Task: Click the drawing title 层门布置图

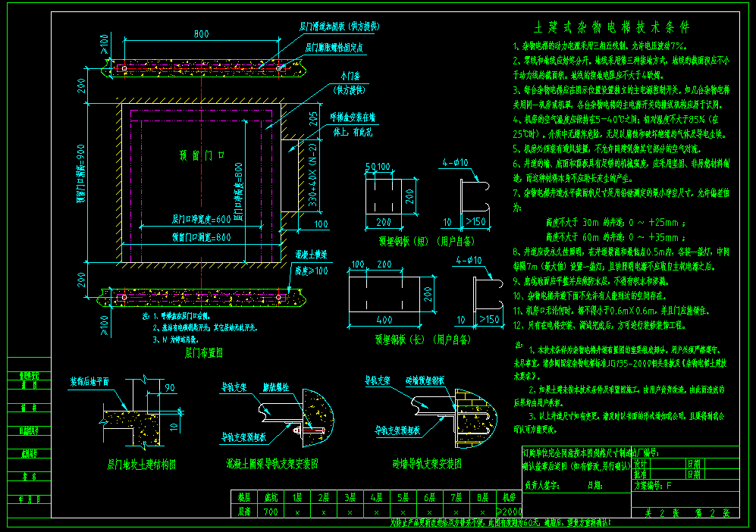Action: tap(203, 353)
